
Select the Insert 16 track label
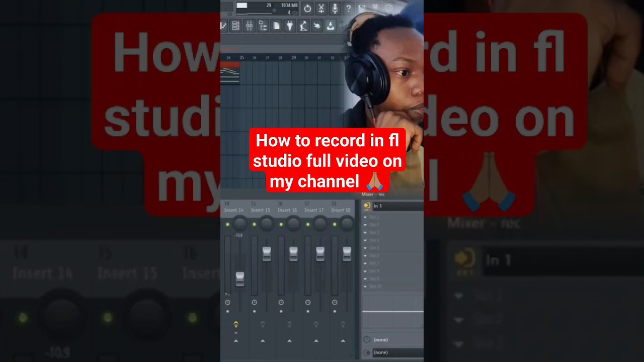pyautogui.click(x=287, y=210)
